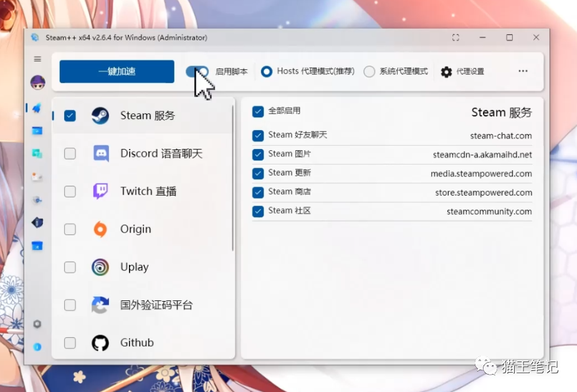Click the 代理设置 label
This screenshot has height=392, width=577.
[470, 72]
